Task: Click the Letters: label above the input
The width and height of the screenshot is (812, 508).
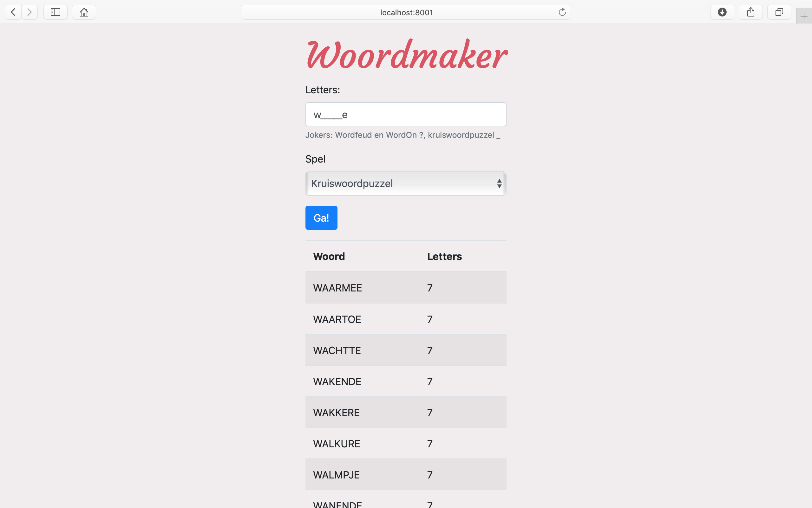Action: tap(323, 90)
